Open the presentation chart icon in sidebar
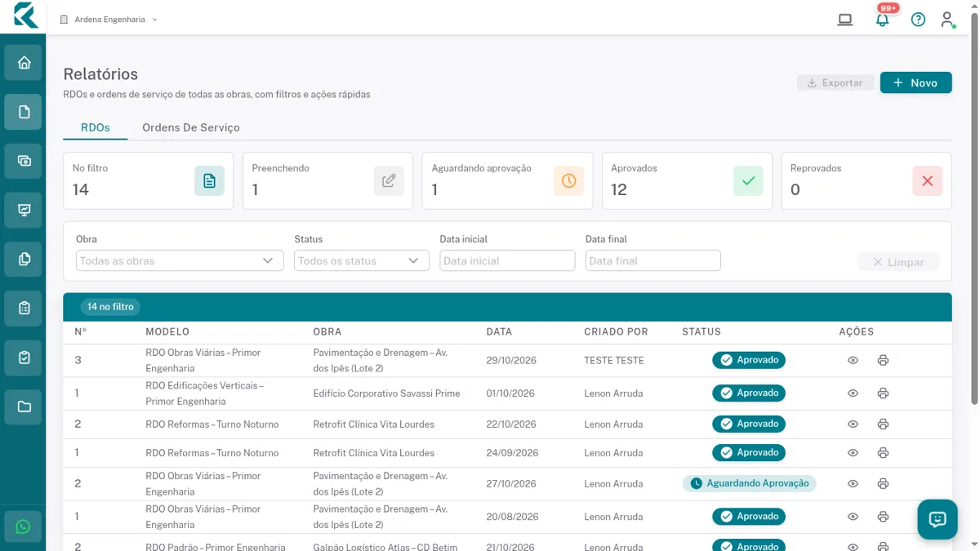Screen dimensions: 980x551 point(23,210)
